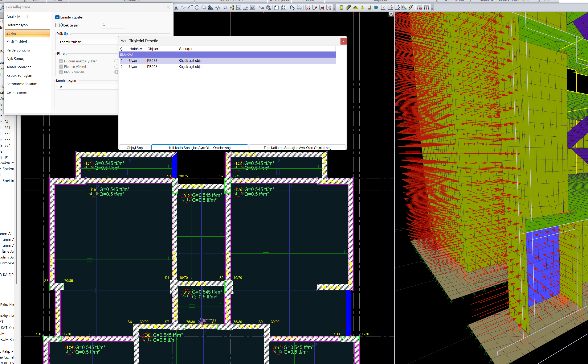Click the eye visibility levels icon
Viewport: 588px width, 364px height.
(268, 8)
